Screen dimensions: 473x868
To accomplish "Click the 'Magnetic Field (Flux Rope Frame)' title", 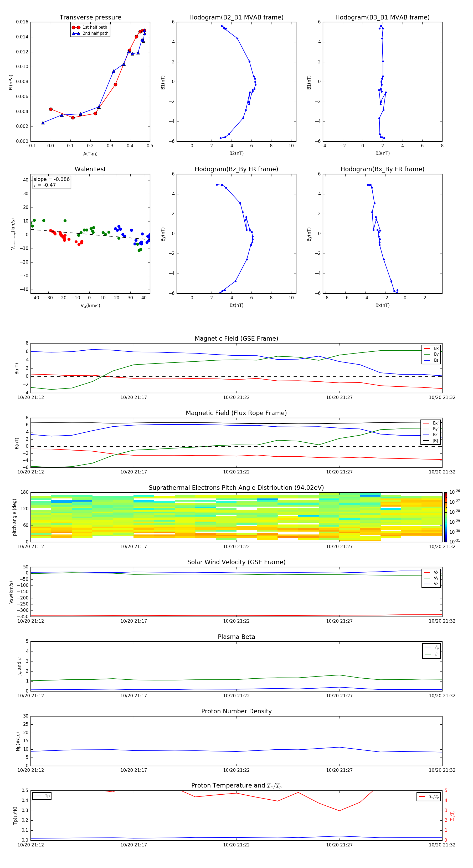I will tap(236, 413).
